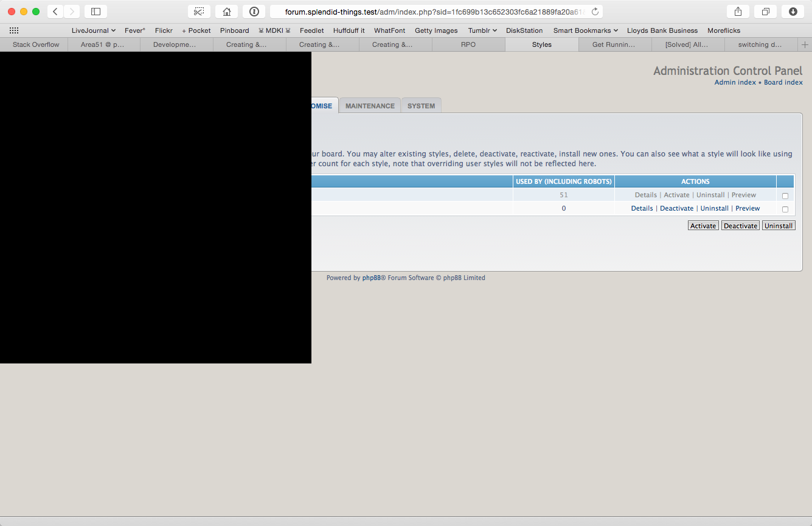Expand the Tumblr bookmarks dropdown
The width and height of the screenshot is (812, 526).
pos(482,30)
